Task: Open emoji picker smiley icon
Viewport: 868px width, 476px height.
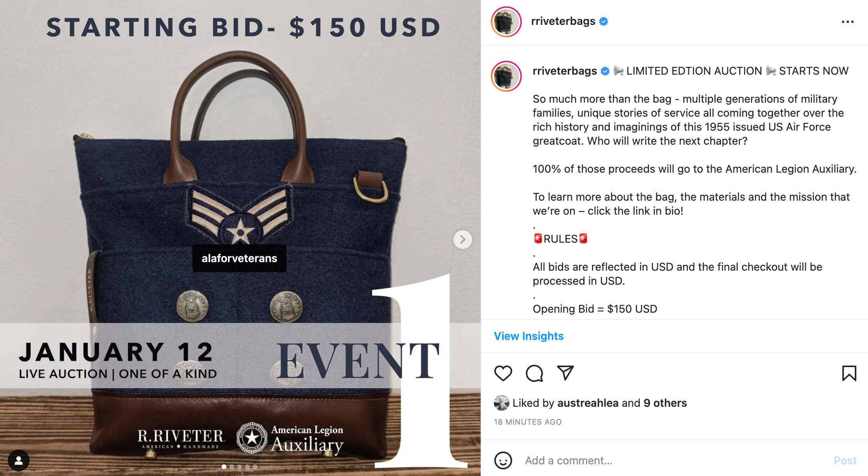Action: pos(503,460)
